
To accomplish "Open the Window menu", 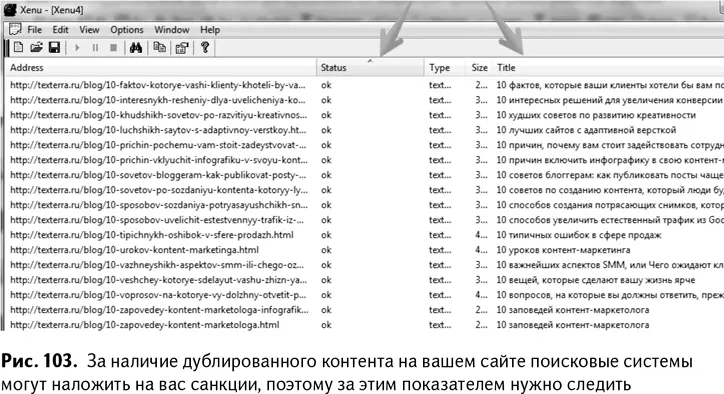I will 172,30.
